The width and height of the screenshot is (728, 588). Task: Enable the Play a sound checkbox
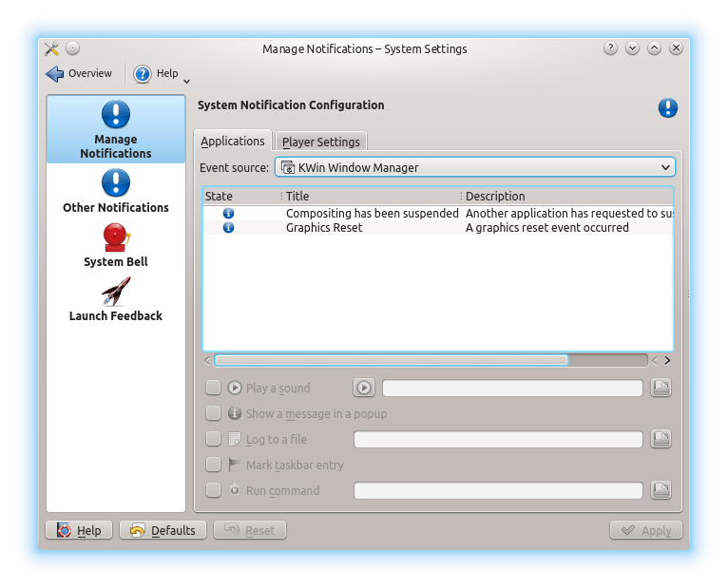tap(214, 388)
